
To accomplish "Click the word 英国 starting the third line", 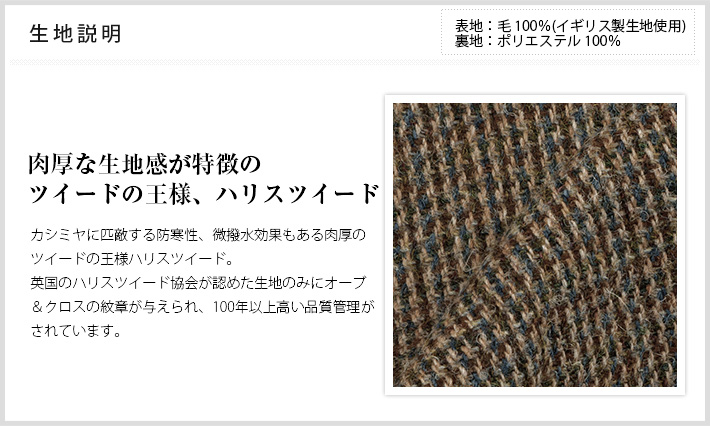I will (44, 283).
